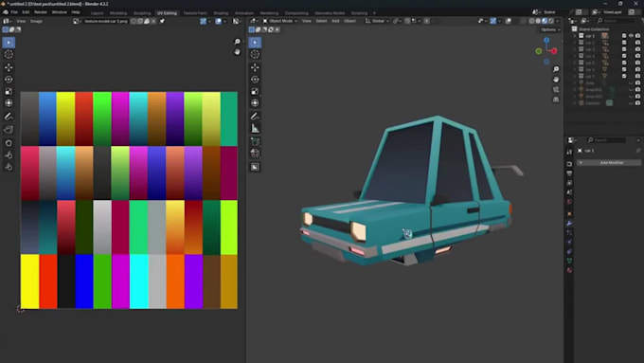This screenshot has height=363, width=644.
Task: Select the Move tool in the 3D viewport
Action: [x=255, y=67]
